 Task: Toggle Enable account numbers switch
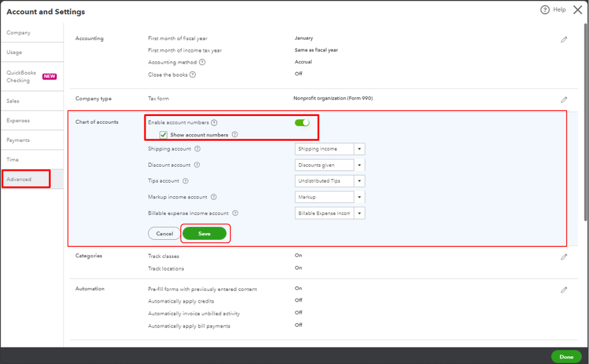(x=302, y=123)
